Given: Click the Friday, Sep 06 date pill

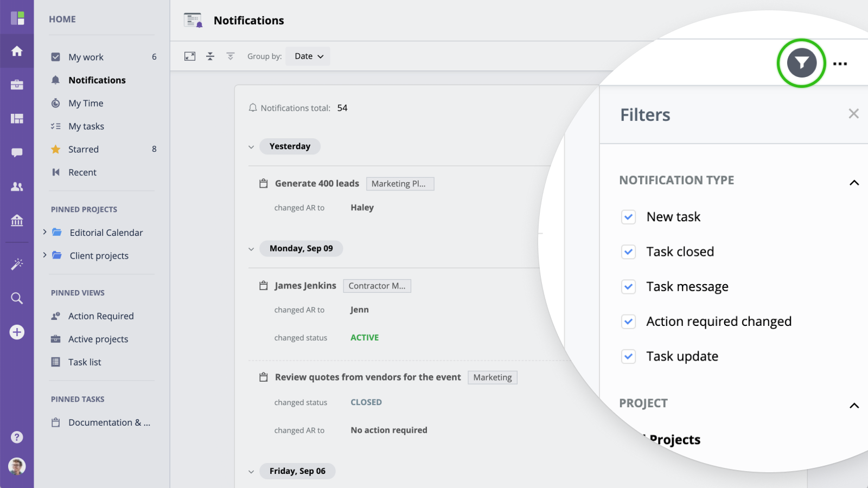Looking at the screenshot, I should coord(297,471).
